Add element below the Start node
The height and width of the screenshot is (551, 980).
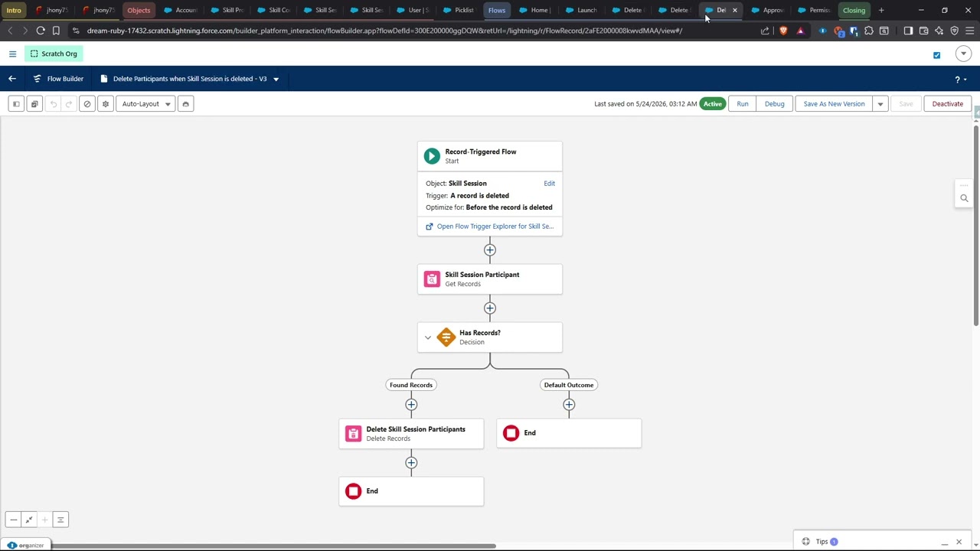coord(490,250)
